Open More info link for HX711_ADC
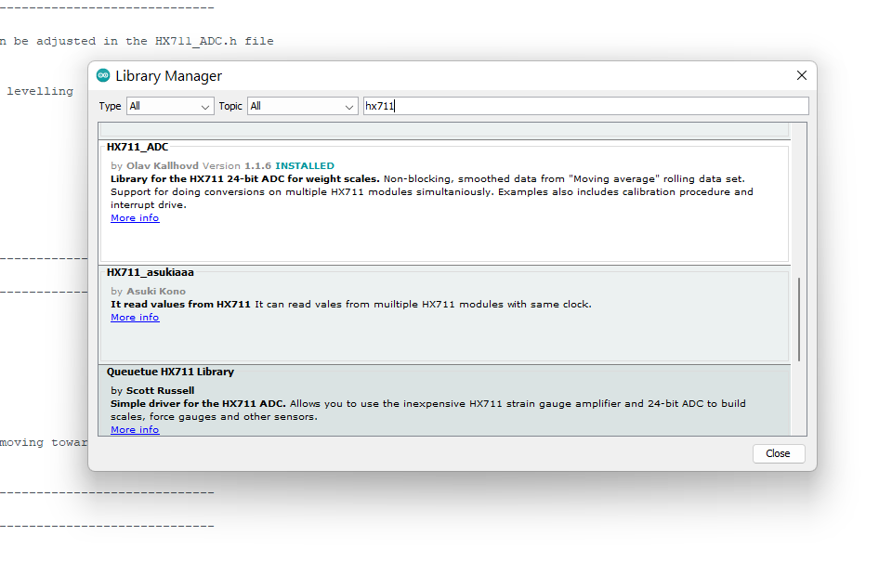The width and height of the screenshot is (892, 588). click(x=135, y=218)
